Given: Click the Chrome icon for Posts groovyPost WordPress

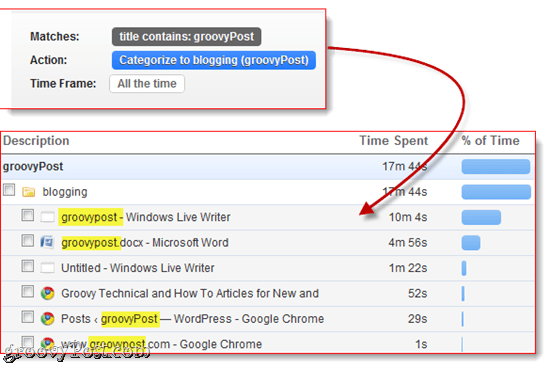Looking at the screenshot, I should tap(47, 319).
